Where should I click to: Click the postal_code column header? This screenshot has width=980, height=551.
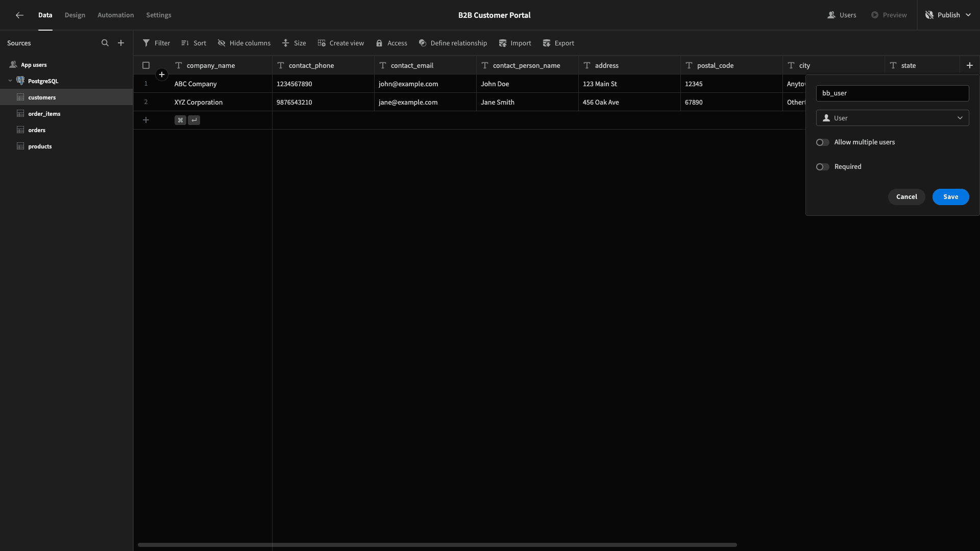pos(731,65)
